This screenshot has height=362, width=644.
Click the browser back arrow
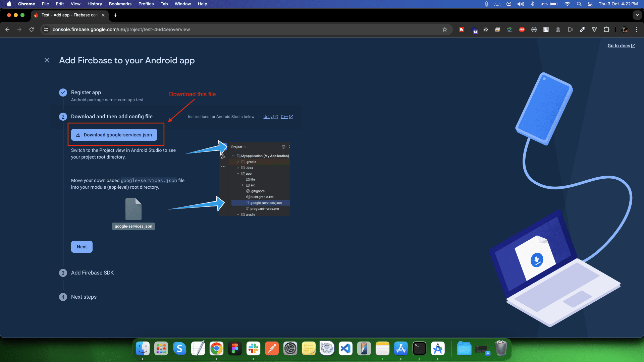click(7, 29)
